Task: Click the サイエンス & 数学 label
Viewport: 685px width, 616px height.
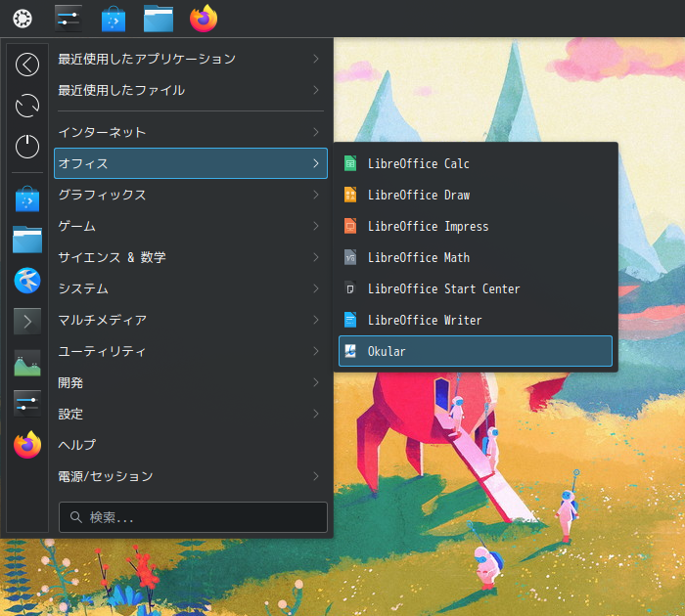Action: (x=113, y=257)
